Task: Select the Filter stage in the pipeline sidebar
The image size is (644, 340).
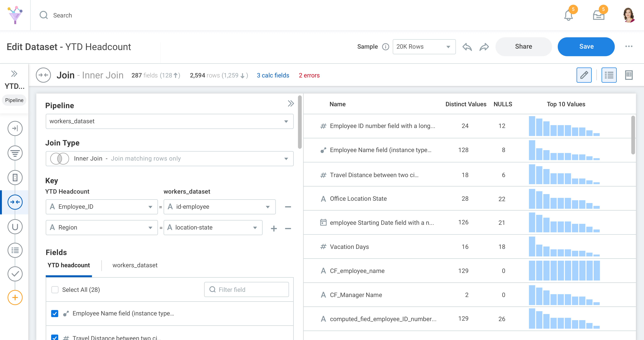Action: pyautogui.click(x=15, y=153)
